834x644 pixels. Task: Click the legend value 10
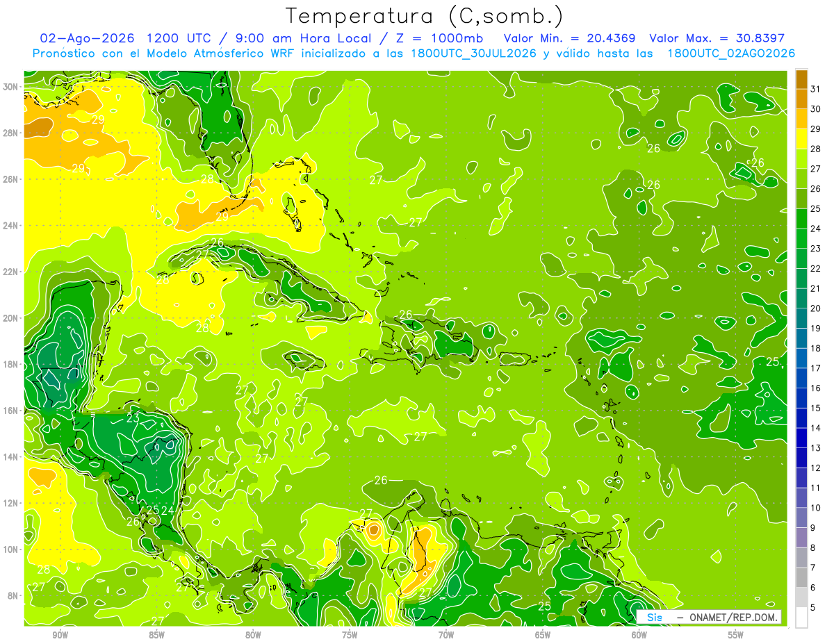(x=816, y=508)
